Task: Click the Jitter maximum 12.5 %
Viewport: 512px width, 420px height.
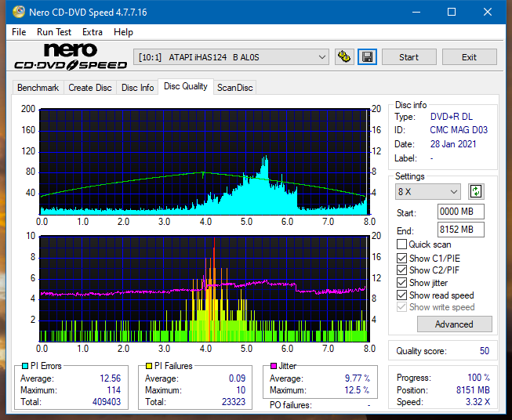Action: coord(357,390)
